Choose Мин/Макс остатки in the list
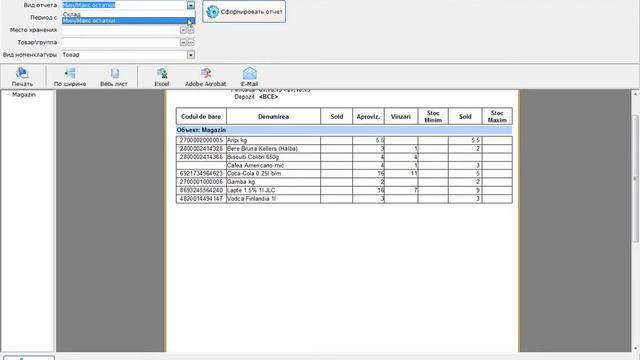640x360 pixels. (129, 20)
